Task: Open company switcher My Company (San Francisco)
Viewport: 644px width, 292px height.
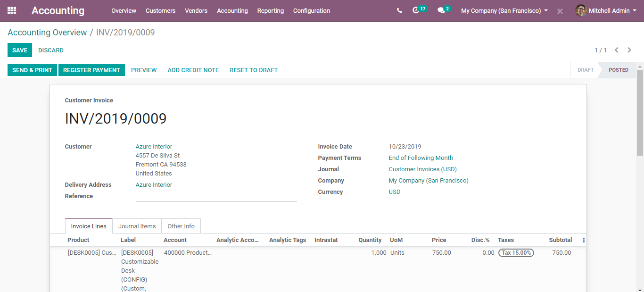Action: click(504, 10)
